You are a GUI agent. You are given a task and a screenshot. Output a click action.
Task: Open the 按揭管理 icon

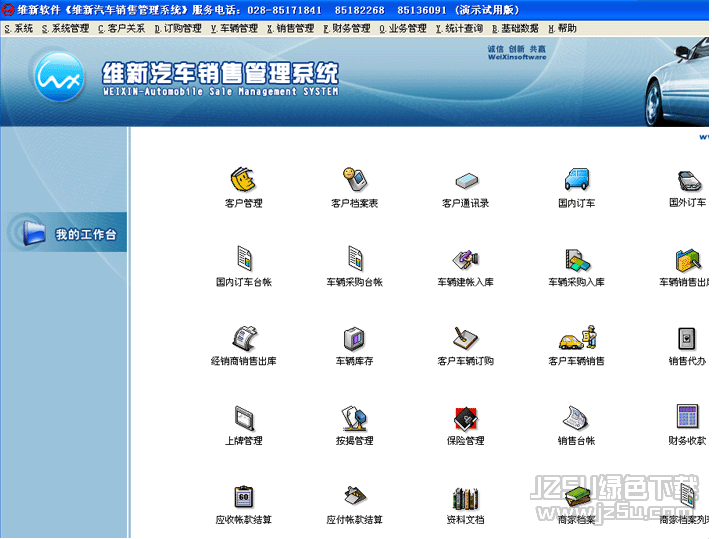[x=354, y=418]
